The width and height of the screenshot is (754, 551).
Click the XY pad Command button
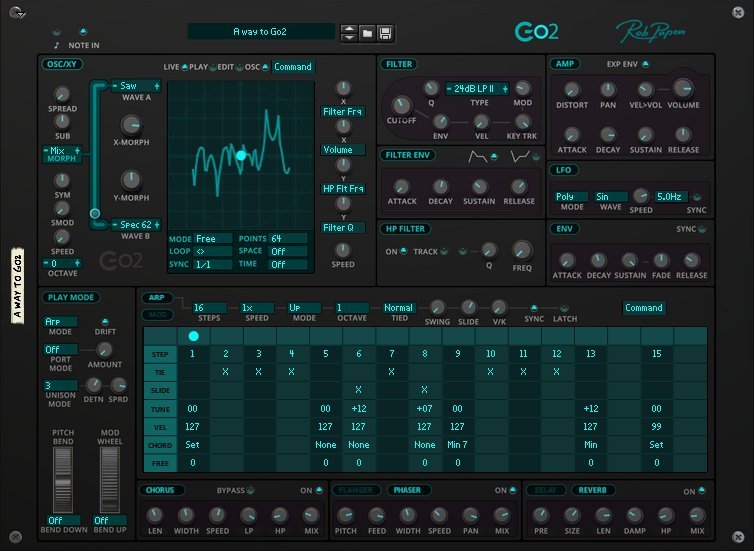pyautogui.click(x=293, y=67)
